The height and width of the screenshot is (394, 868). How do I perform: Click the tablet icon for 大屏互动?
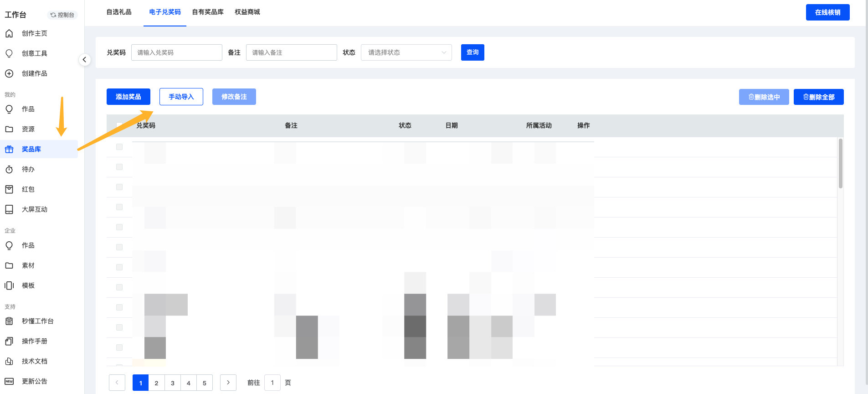9,209
